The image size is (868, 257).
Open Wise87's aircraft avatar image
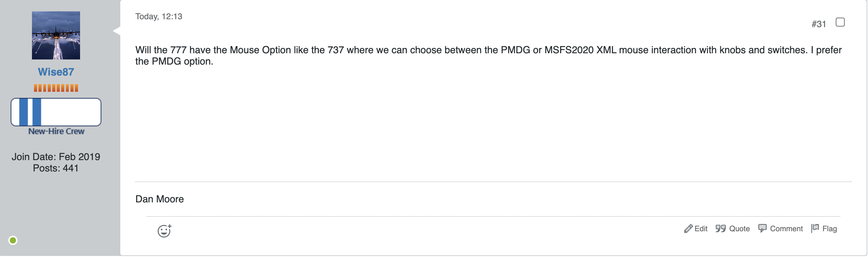pyautogui.click(x=56, y=35)
